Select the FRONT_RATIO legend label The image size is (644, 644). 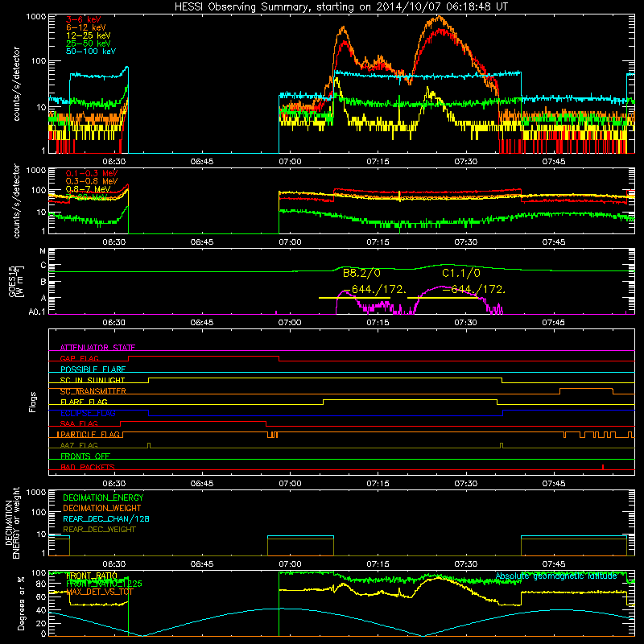coord(92,576)
